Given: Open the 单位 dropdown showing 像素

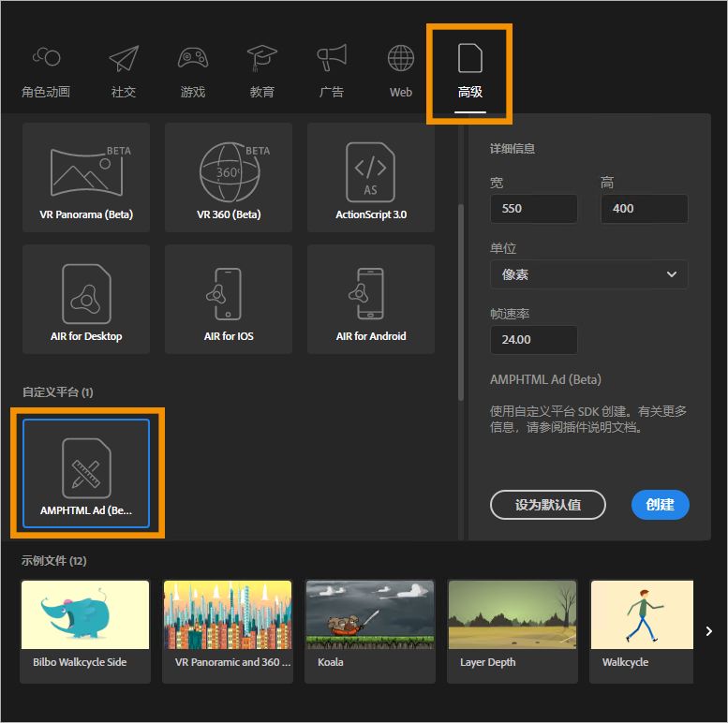Looking at the screenshot, I should pyautogui.click(x=588, y=274).
